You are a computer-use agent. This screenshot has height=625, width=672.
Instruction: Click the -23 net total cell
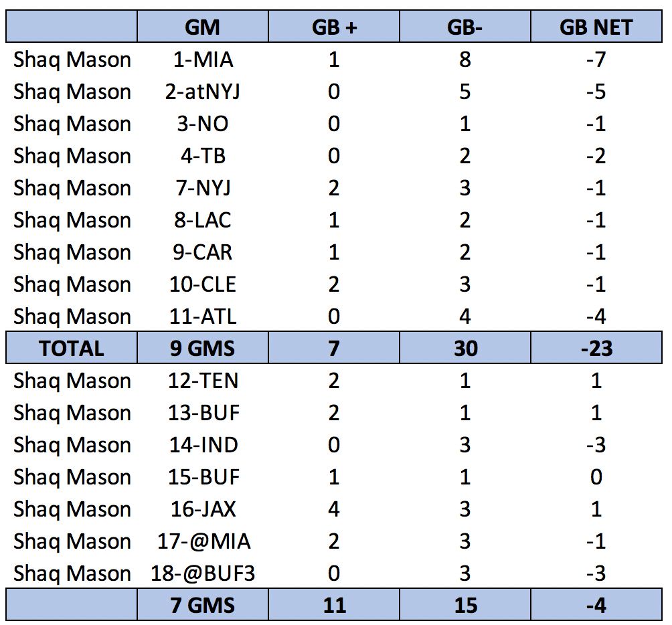pyautogui.click(x=596, y=348)
